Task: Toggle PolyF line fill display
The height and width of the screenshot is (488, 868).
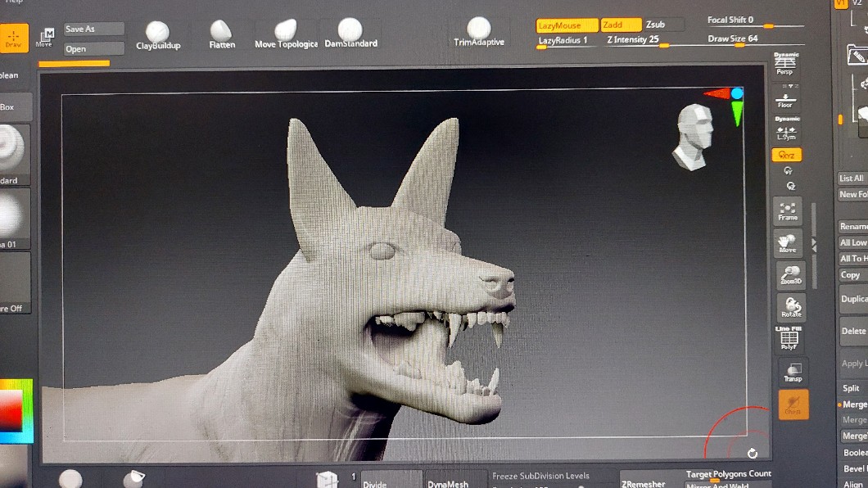Action: tap(789, 339)
